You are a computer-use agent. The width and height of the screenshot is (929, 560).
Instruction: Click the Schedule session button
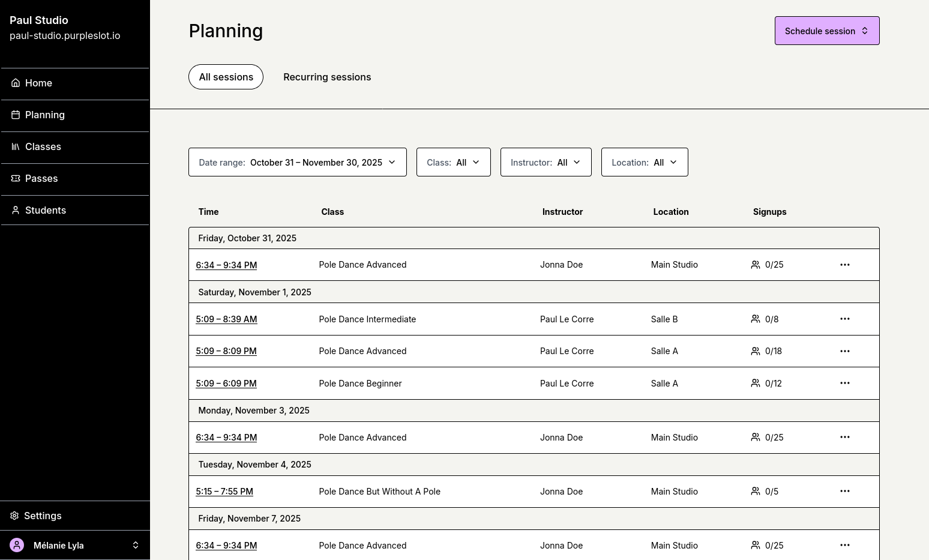coord(826,31)
